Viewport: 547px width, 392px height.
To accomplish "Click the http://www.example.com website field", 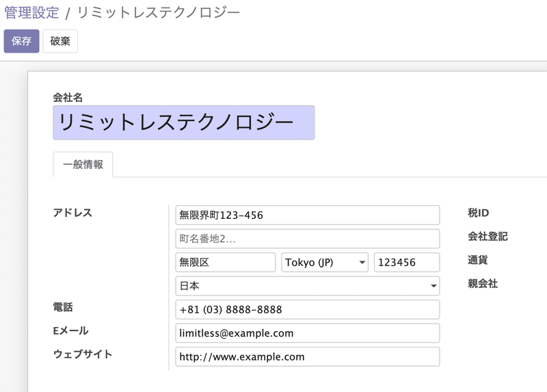I will pyautogui.click(x=307, y=356).
